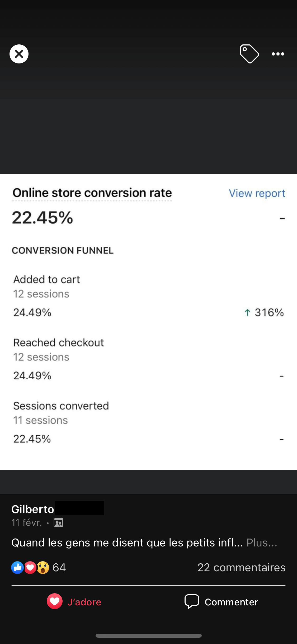Tap the Reached checkout row
Viewport: 297px width, 644px height.
pyautogui.click(x=148, y=359)
